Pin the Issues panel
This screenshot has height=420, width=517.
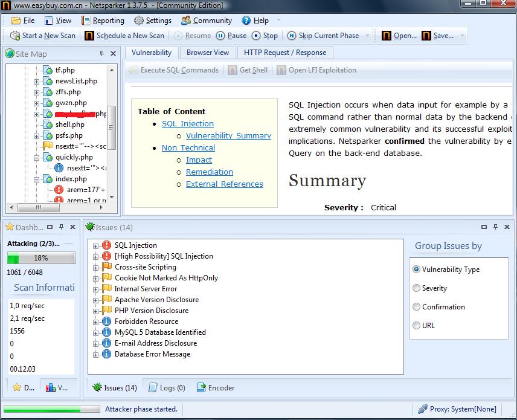[x=495, y=227]
